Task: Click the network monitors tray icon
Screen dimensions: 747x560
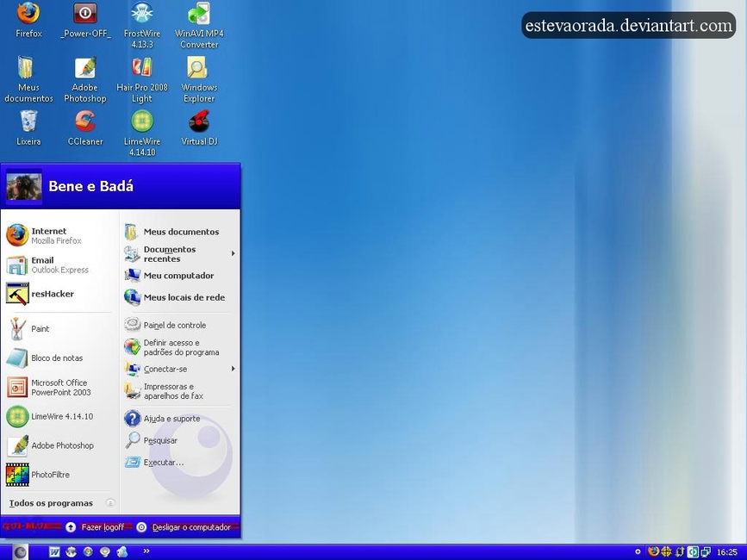Action: pos(705,552)
